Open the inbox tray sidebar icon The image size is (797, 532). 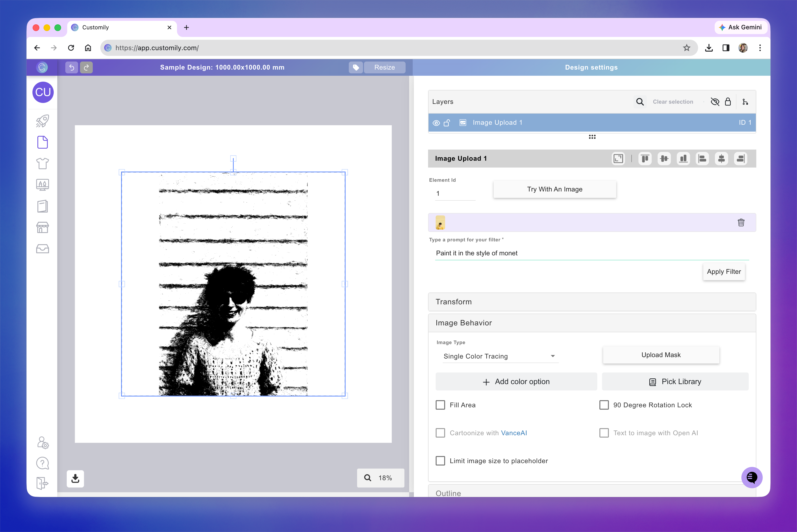click(42, 249)
